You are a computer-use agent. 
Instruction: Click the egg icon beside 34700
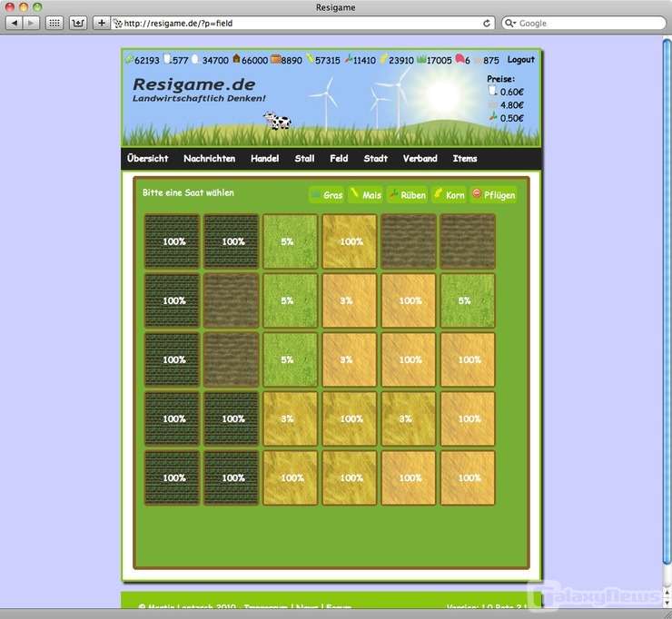pos(195,59)
